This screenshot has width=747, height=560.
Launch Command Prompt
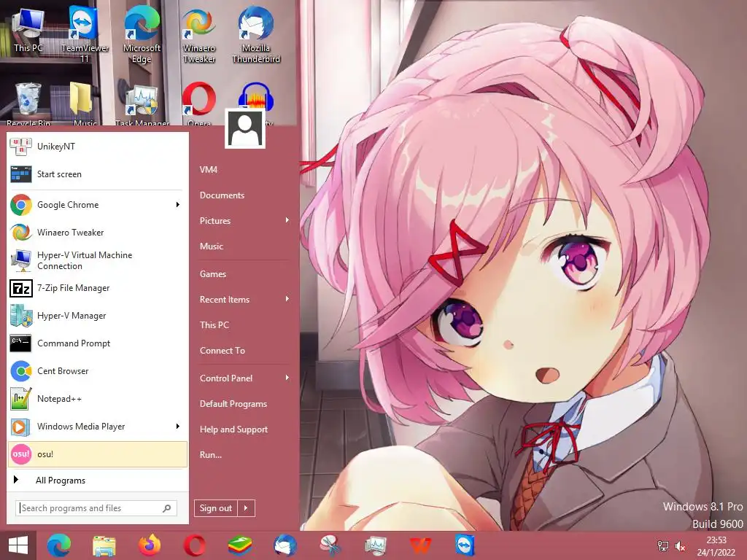[x=98, y=343]
